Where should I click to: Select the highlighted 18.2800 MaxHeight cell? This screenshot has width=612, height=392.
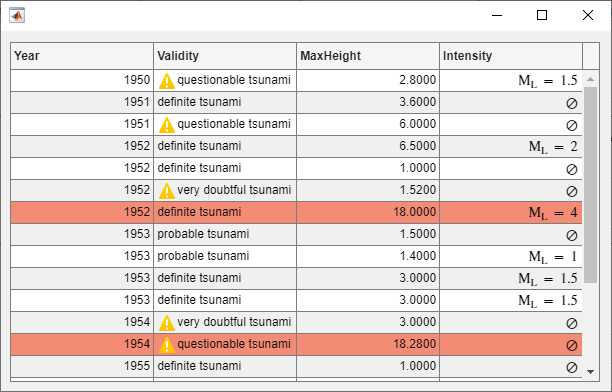click(x=368, y=344)
